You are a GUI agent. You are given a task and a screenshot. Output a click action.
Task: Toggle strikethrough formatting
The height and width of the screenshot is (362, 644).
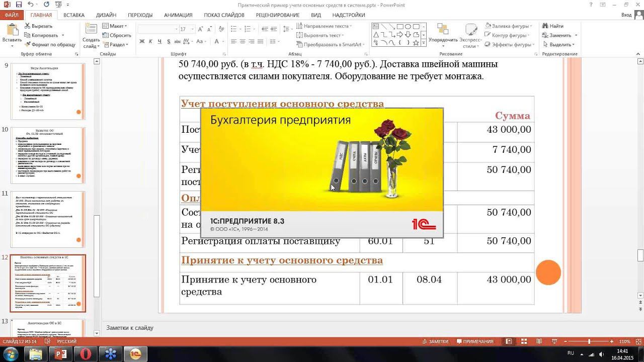(x=178, y=42)
